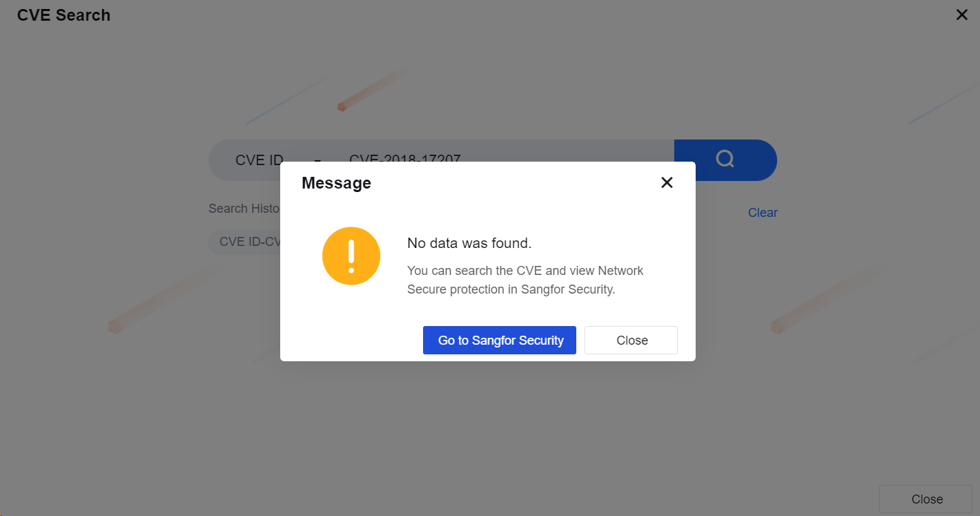
Task: Click the Close button under CVE Search panel
Action: click(x=927, y=499)
